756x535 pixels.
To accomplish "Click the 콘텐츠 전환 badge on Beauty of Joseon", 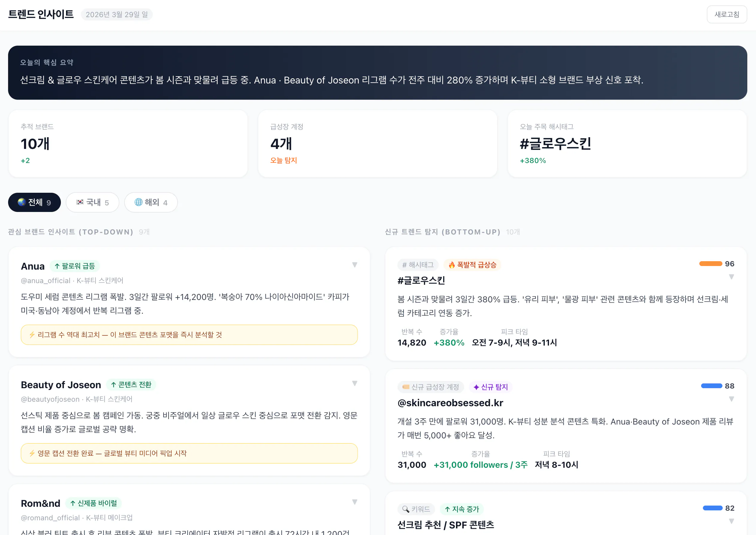I will 131,385.
